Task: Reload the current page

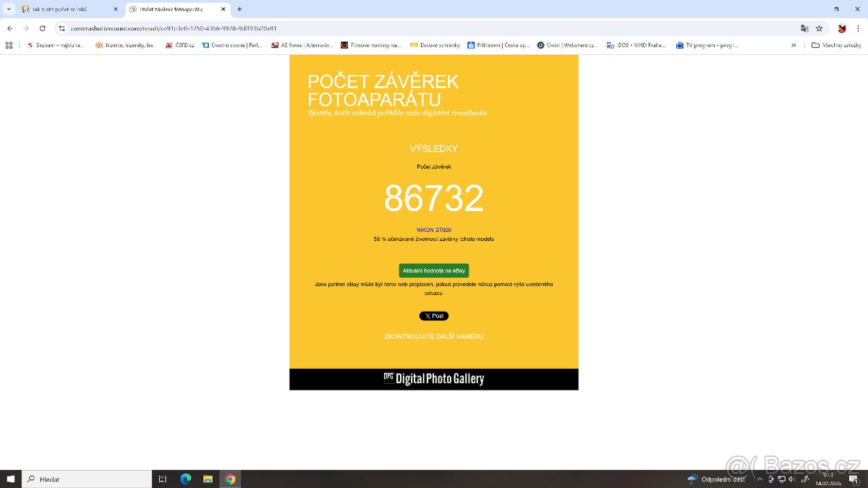Action: pos(43,28)
